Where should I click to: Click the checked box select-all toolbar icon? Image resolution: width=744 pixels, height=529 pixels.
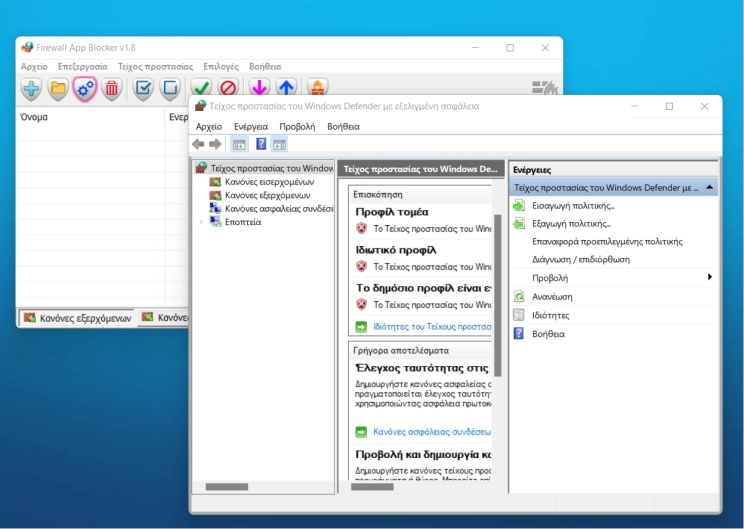pos(143,88)
